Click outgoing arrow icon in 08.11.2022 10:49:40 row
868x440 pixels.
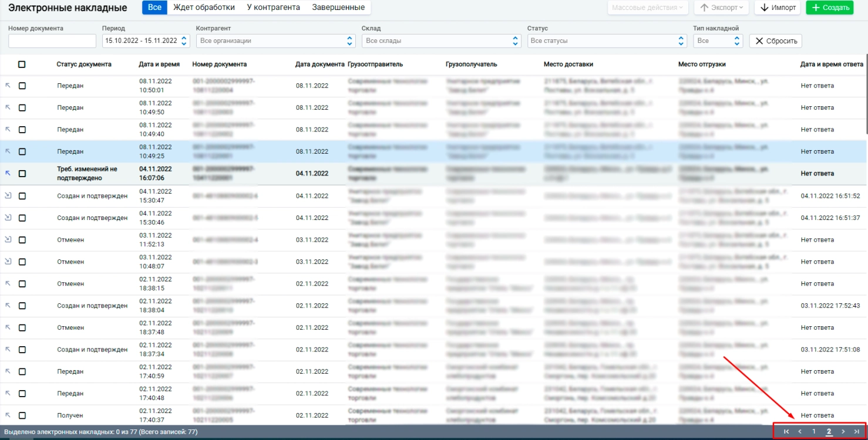(8, 130)
